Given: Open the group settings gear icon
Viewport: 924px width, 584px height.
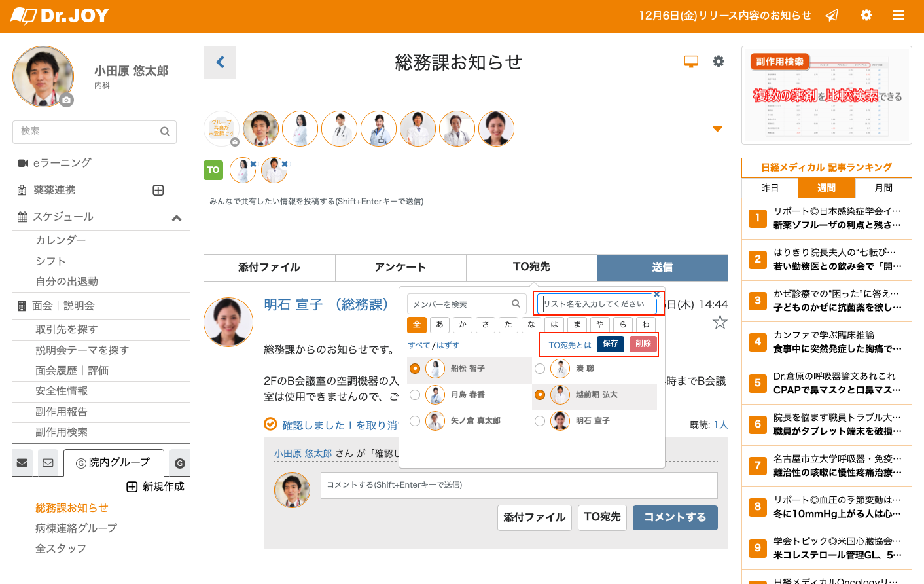Looking at the screenshot, I should point(719,62).
